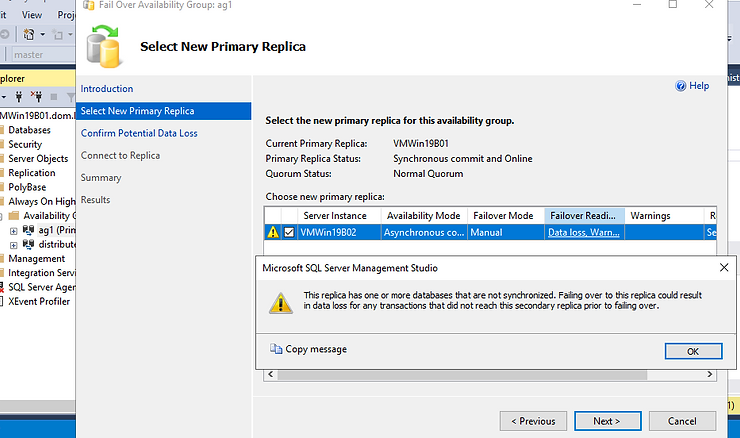Click the ag1 availability group icon
Viewport: 740px width, 438px height.
coord(28,230)
